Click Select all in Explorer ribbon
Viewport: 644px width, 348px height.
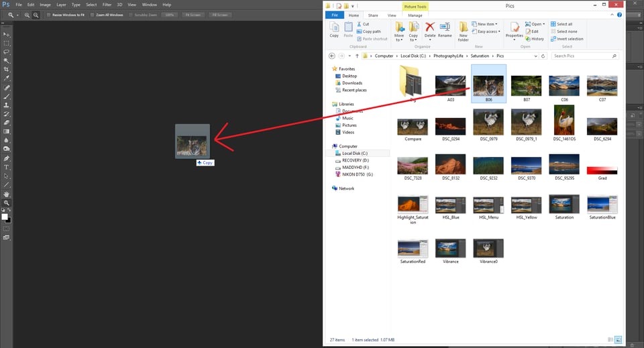coord(561,23)
